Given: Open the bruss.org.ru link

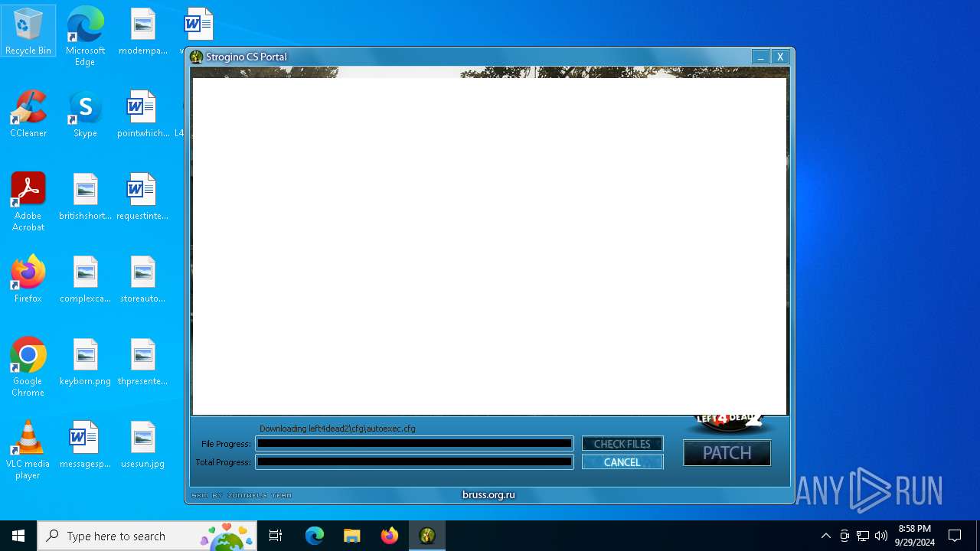Looking at the screenshot, I should tap(488, 495).
